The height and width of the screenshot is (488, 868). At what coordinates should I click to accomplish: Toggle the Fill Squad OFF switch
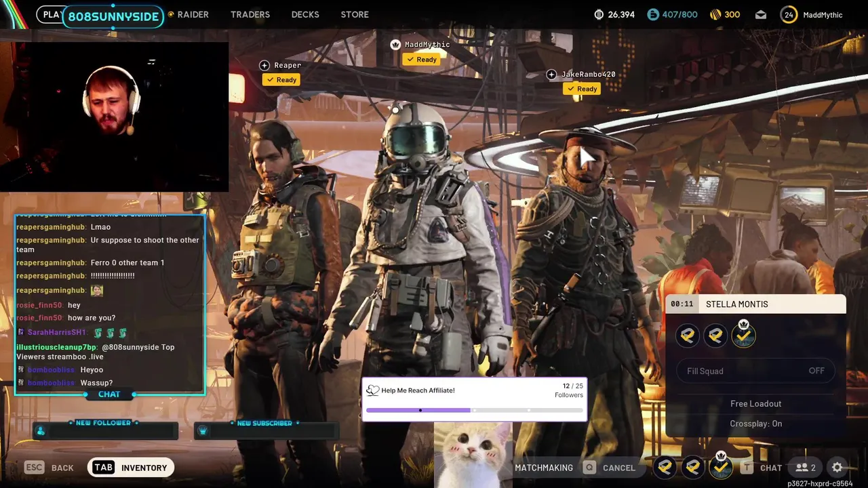pos(755,371)
